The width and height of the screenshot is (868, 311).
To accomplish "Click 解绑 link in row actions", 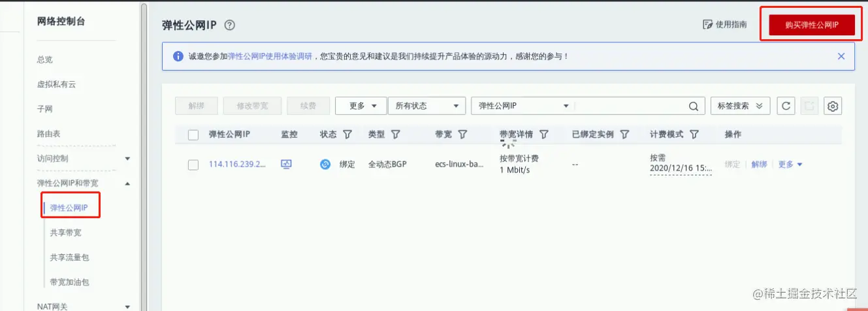I will click(759, 164).
